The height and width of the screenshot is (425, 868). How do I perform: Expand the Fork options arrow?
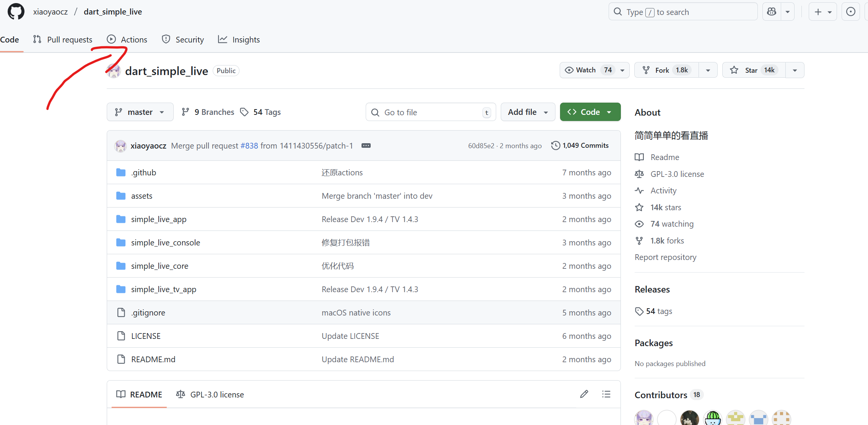708,70
